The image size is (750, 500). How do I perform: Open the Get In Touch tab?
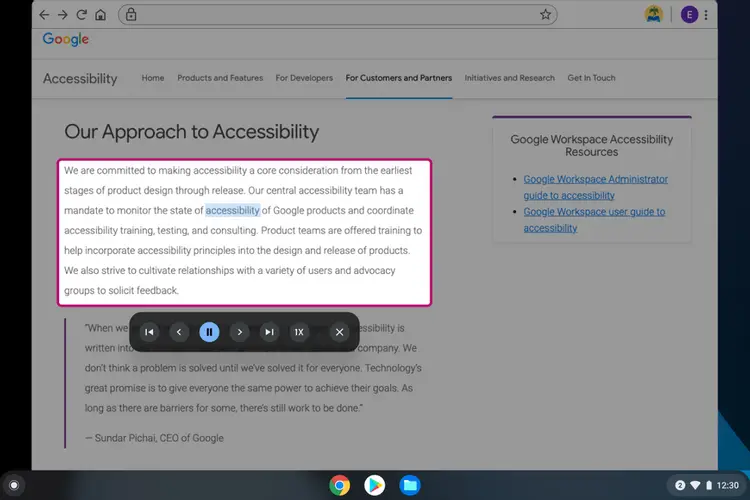tap(591, 78)
